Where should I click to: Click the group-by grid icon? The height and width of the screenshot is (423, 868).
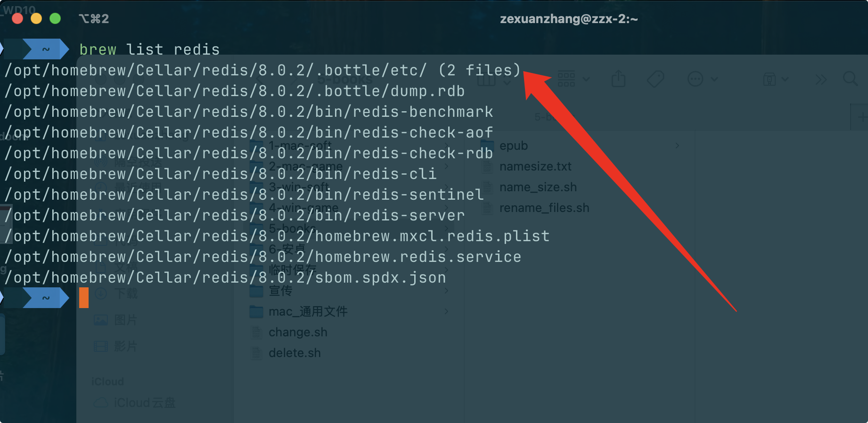click(x=566, y=79)
